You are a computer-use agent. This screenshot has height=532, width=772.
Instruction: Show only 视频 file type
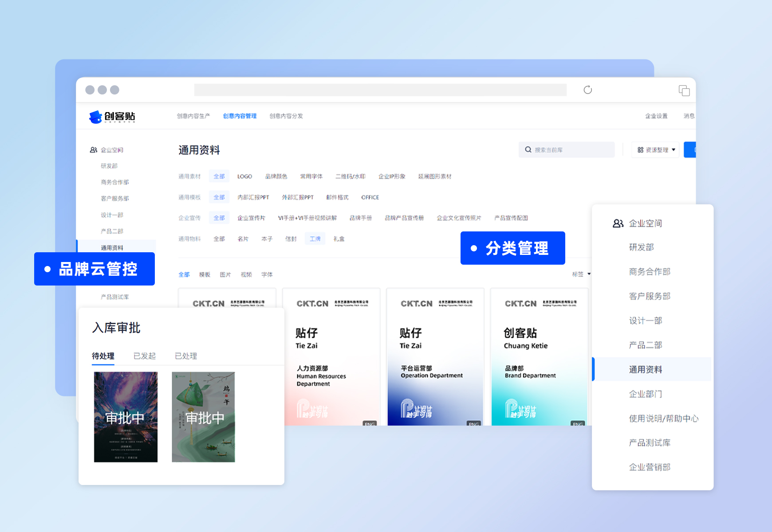[246, 275]
